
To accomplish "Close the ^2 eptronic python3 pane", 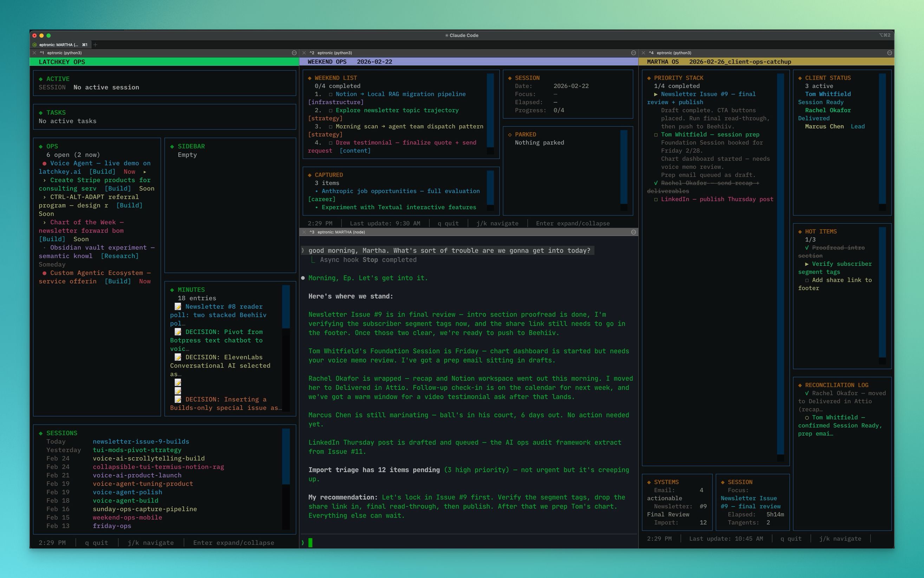I will pyautogui.click(x=304, y=53).
